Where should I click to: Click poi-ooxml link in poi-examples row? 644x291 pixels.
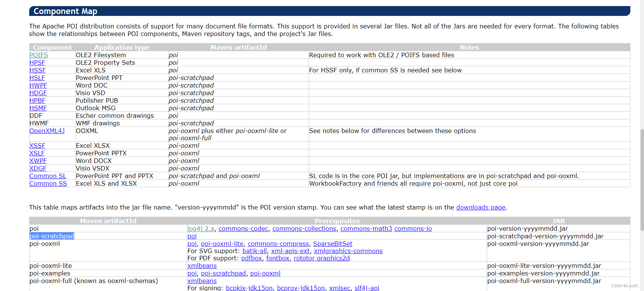pyautogui.click(x=265, y=273)
